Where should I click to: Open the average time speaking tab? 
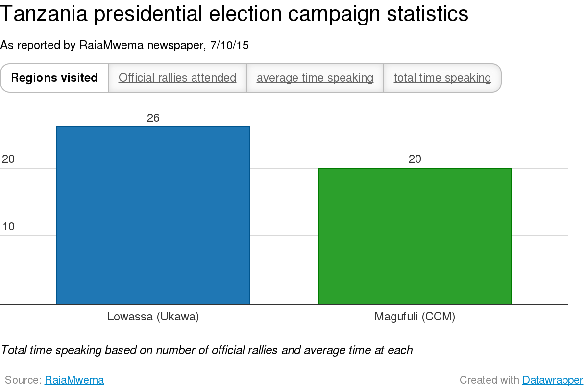315,78
